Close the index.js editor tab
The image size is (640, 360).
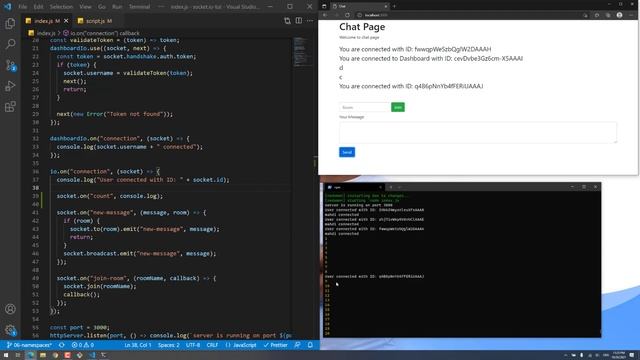point(66,21)
